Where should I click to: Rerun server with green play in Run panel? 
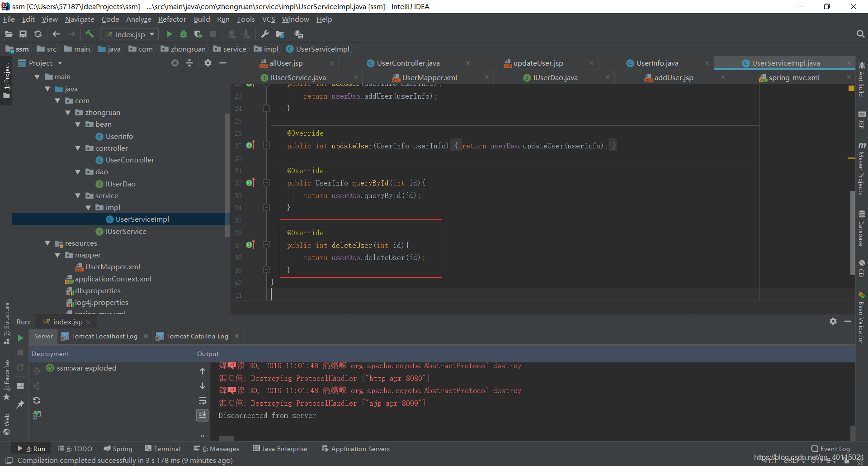click(x=20, y=338)
